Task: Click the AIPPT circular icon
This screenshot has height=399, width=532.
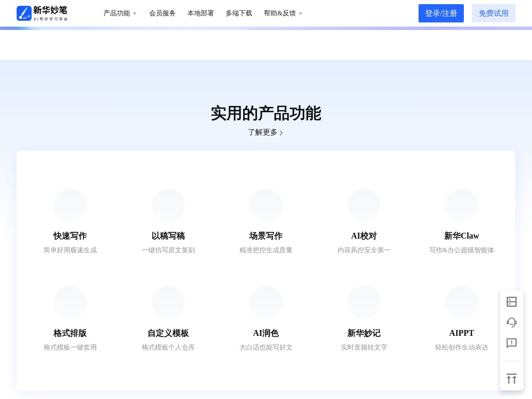Action: coord(462,303)
